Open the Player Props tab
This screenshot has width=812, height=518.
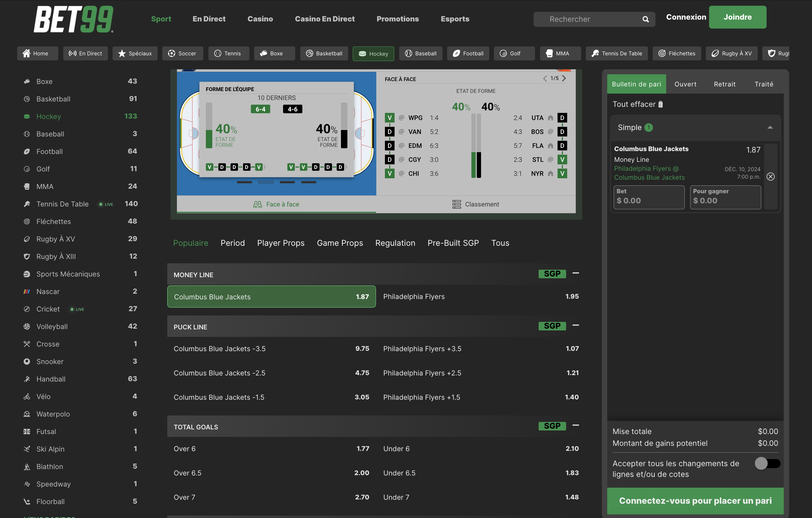281,243
